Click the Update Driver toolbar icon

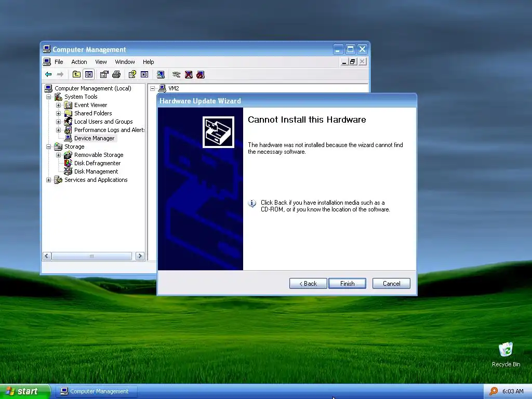[176, 74]
